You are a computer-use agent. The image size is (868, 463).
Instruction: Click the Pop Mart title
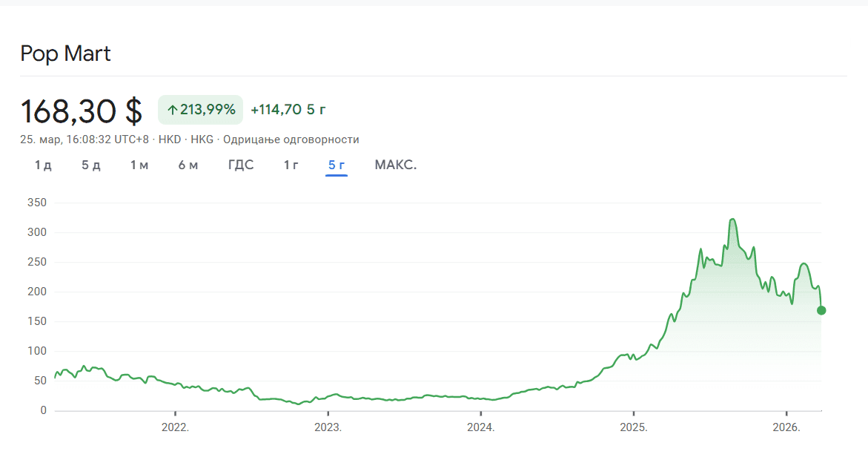66,53
